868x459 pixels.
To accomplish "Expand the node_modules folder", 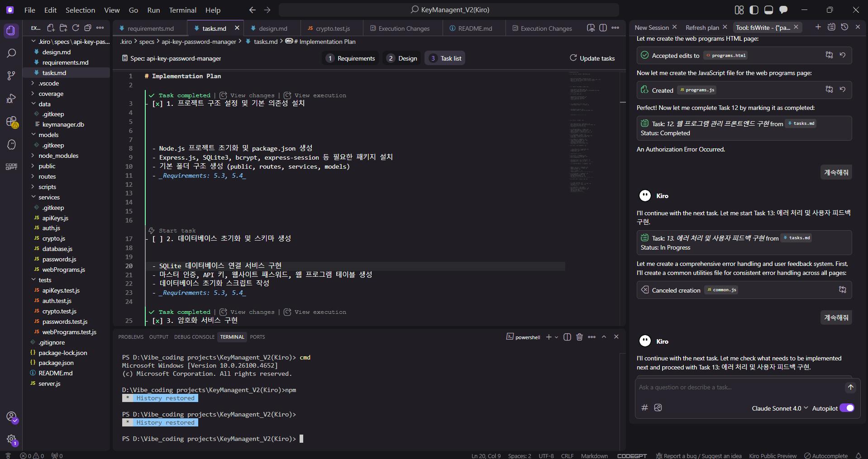I will pos(58,156).
